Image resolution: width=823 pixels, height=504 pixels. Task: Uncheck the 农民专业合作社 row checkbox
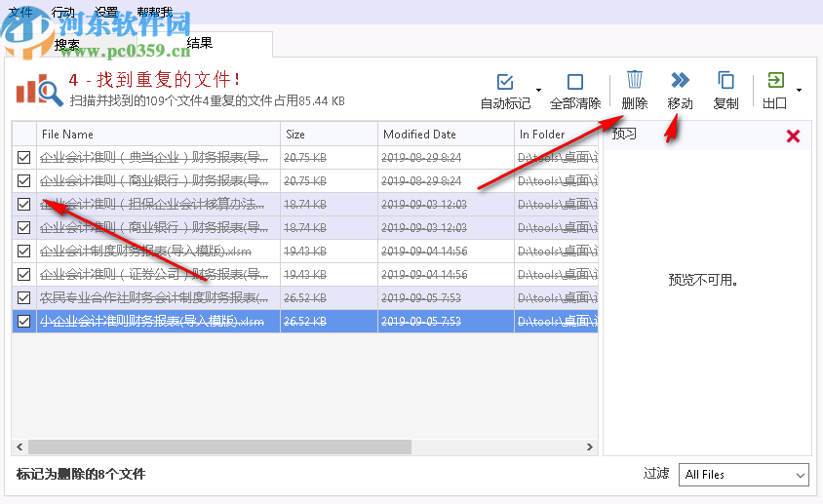coord(23,297)
